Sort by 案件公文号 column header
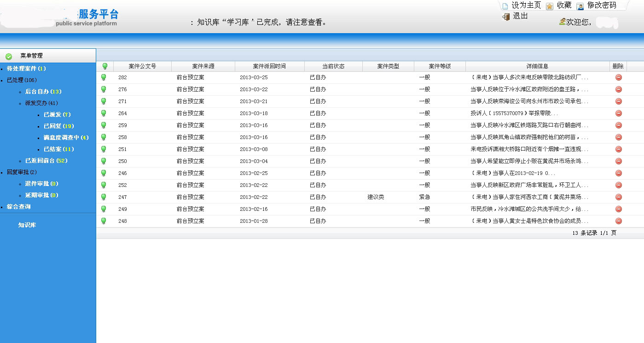This screenshot has height=343, width=644. pos(142,66)
